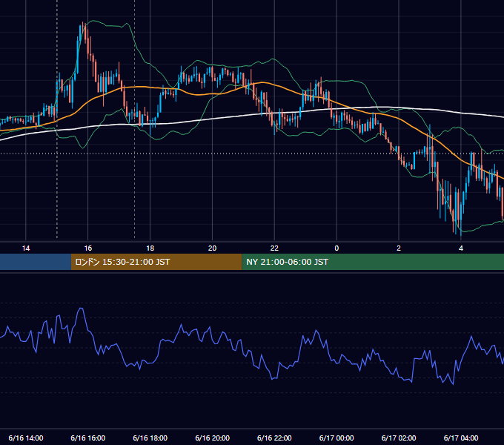
Task: Click the 2 hour label on price axis
Action: point(399,248)
